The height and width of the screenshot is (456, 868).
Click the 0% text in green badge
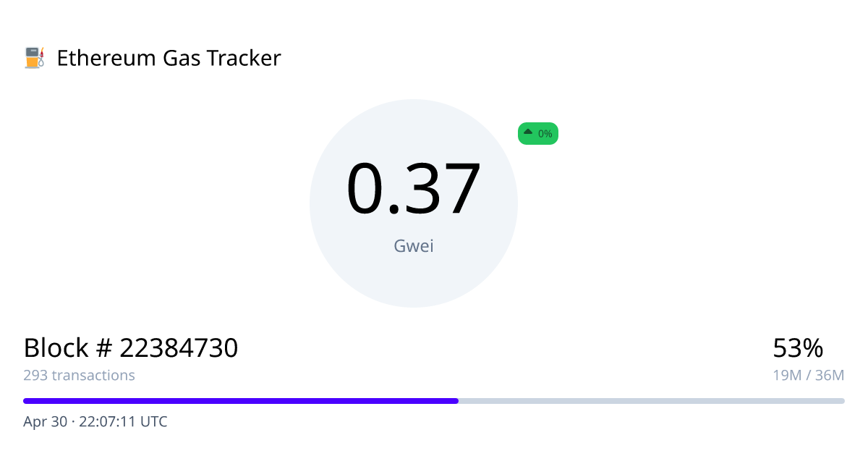545,134
